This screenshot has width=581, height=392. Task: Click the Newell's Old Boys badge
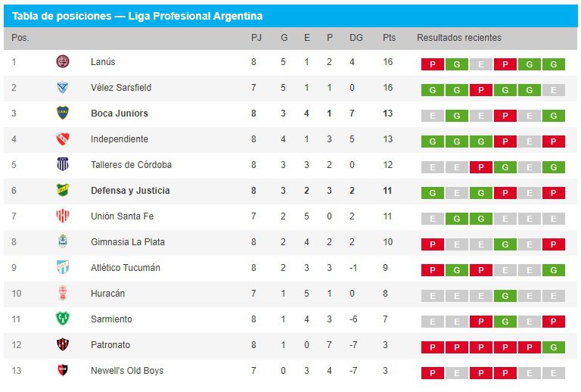(63, 370)
